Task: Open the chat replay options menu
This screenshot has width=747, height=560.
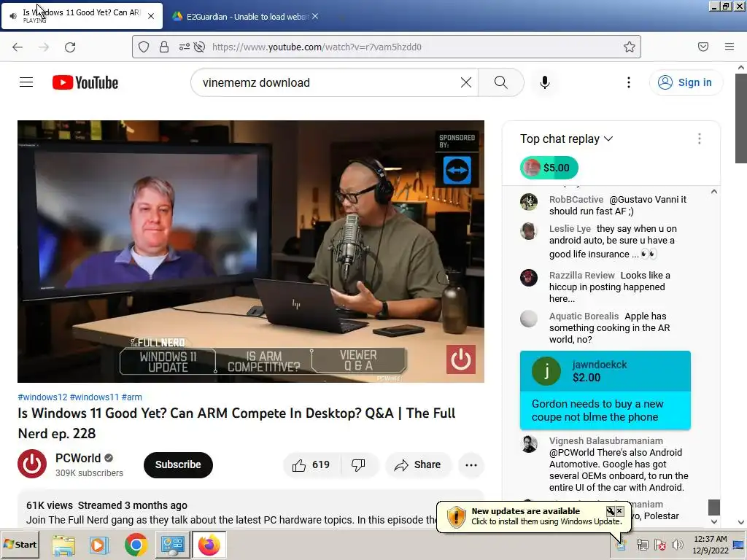Action: [x=699, y=139]
